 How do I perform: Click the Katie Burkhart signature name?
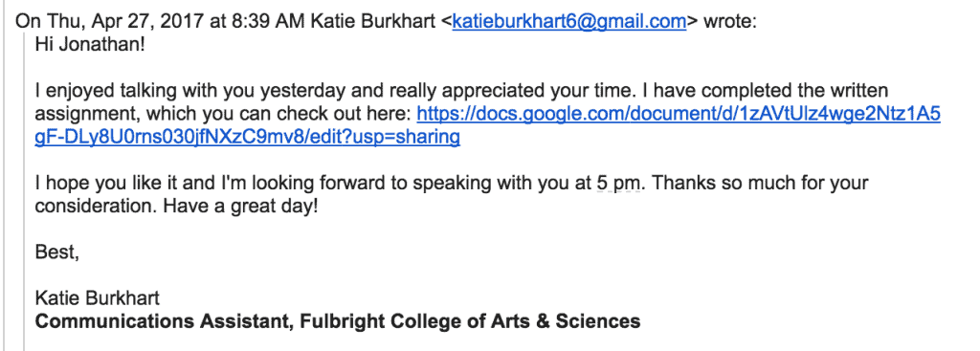click(x=98, y=297)
